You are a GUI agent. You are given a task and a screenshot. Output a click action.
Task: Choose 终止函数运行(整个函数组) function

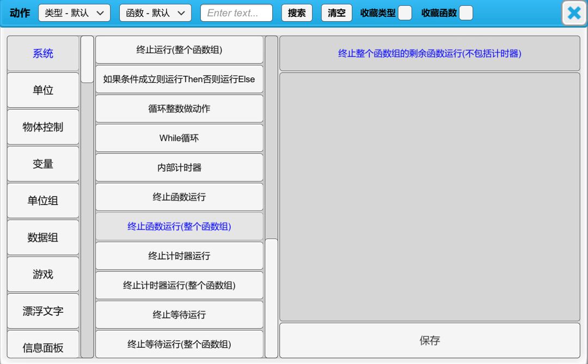(x=179, y=226)
